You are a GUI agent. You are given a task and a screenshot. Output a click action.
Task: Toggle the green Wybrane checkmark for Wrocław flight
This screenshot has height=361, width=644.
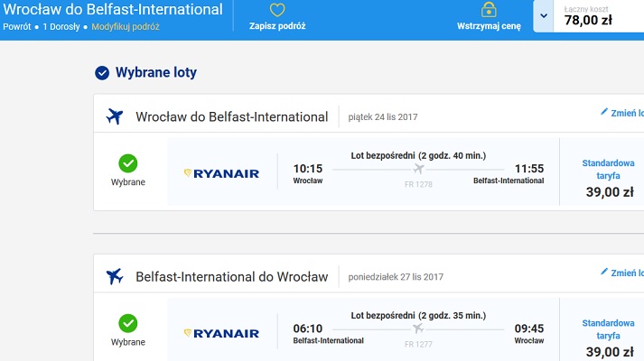coord(128,163)
